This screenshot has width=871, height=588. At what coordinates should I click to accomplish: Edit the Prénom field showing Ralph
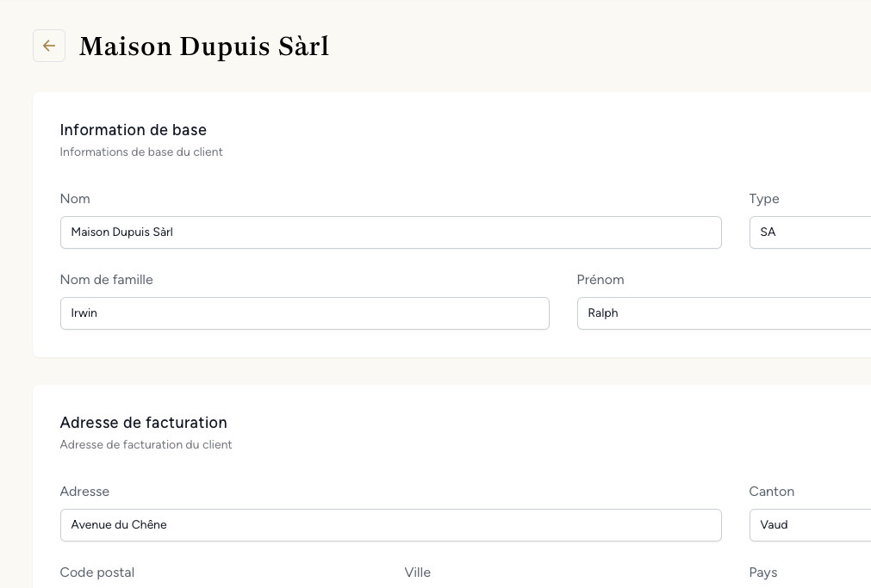coord(722,313)
